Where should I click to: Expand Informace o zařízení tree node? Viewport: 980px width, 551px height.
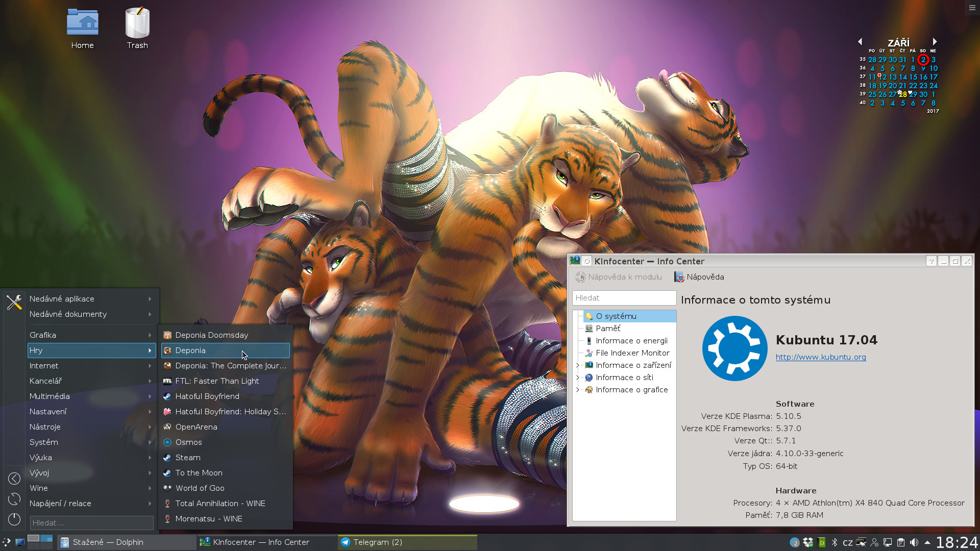(578, 365)
